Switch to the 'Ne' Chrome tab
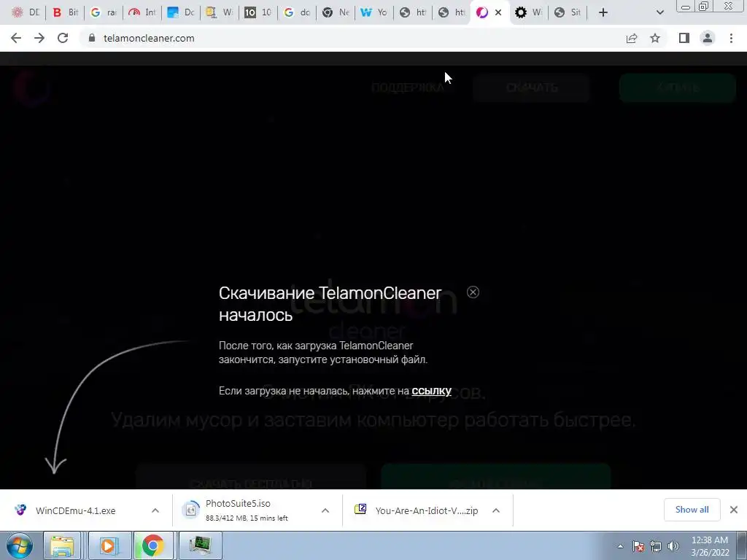This screenshot has width=747, height=560. [x=336, y=12]
